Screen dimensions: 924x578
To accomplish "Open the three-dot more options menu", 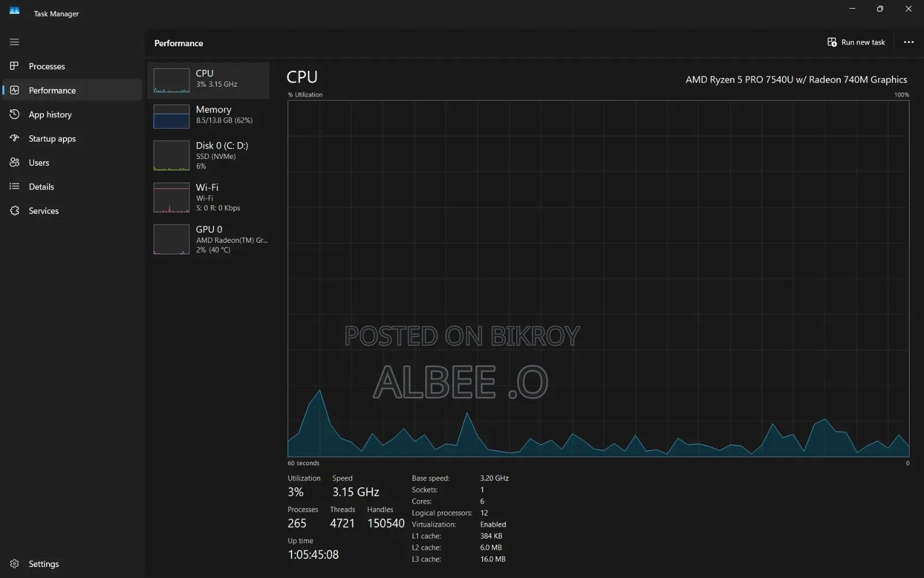I will (908, 42).
